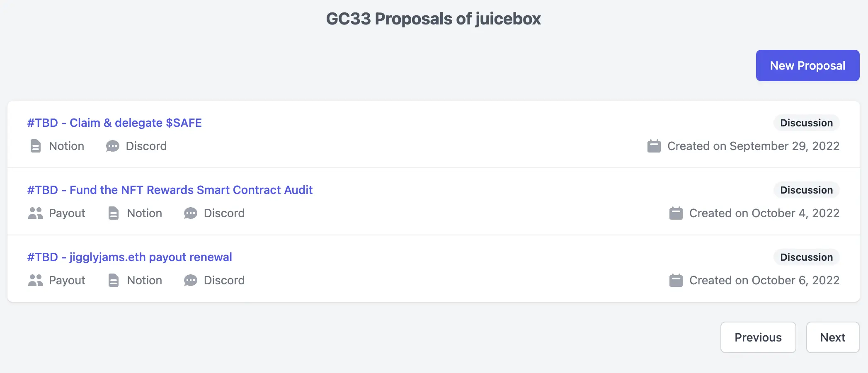Click Discussion status badge on jigglyjams.eth renewal
This screenshot has height=373, width=868.
click(x=806, y=257)
